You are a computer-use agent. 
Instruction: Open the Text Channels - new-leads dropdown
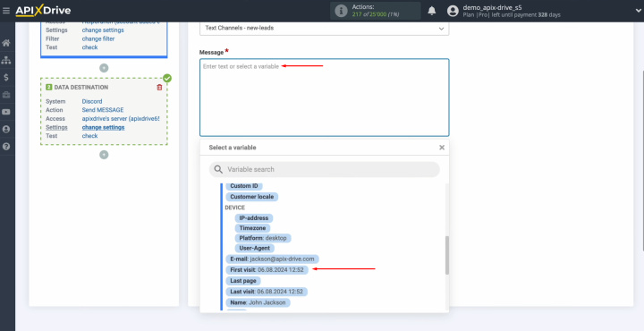point(324,29)
